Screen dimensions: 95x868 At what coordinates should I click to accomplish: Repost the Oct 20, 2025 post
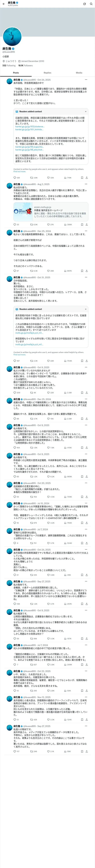[34, 497]
